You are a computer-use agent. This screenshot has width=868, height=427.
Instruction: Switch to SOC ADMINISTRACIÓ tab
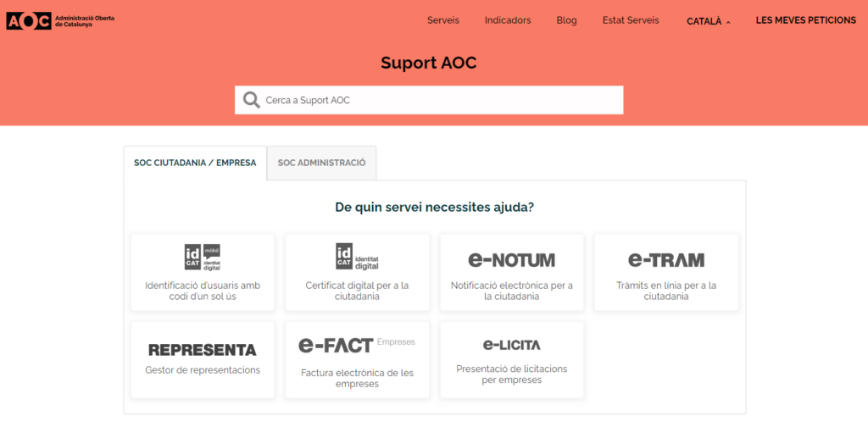pos(321,163)
